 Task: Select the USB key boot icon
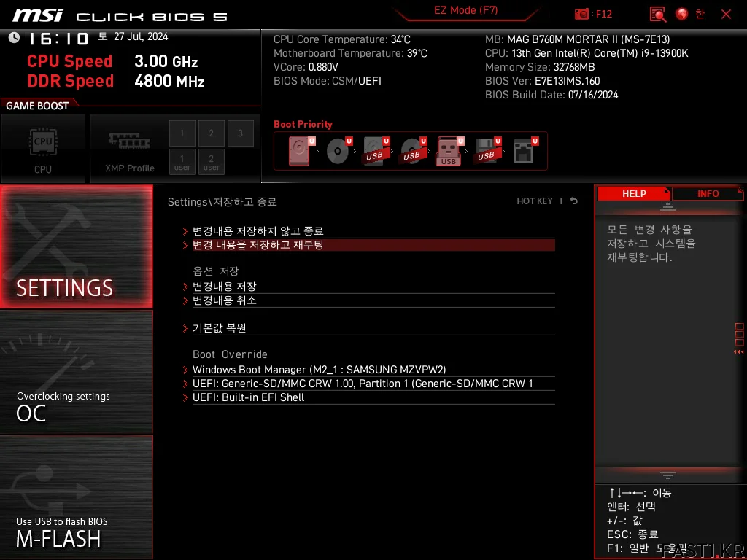point(450,151)
